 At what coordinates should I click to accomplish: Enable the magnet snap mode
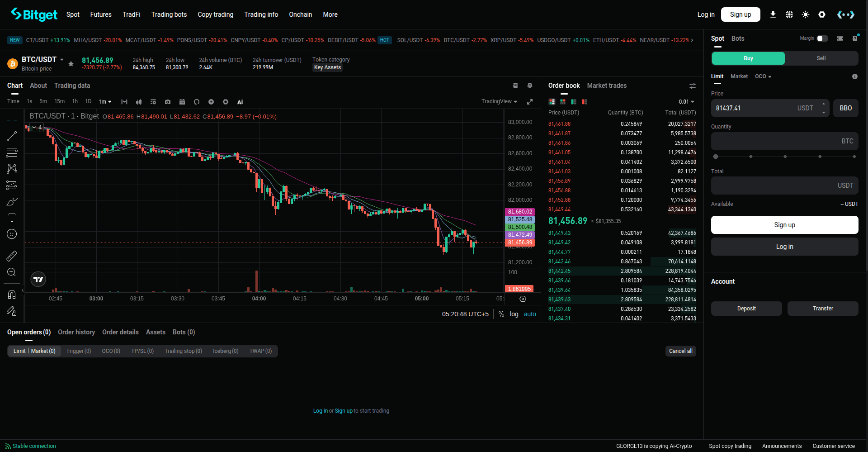(x=12, y=295)
